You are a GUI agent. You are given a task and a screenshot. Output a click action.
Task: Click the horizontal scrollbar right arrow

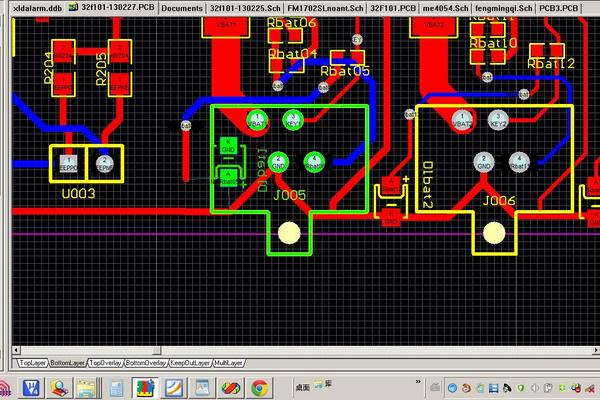(x=596, y=350)
